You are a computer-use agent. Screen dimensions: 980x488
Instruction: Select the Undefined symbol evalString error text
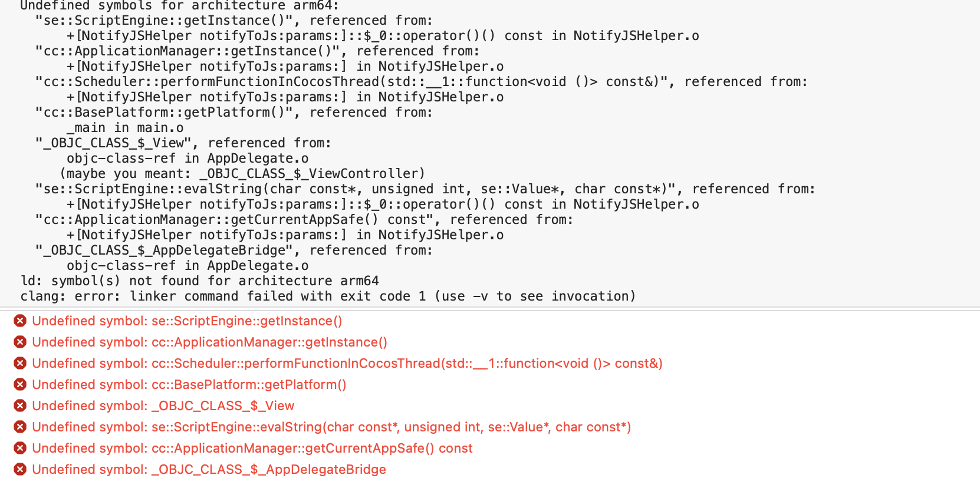[x=331, y=427]
